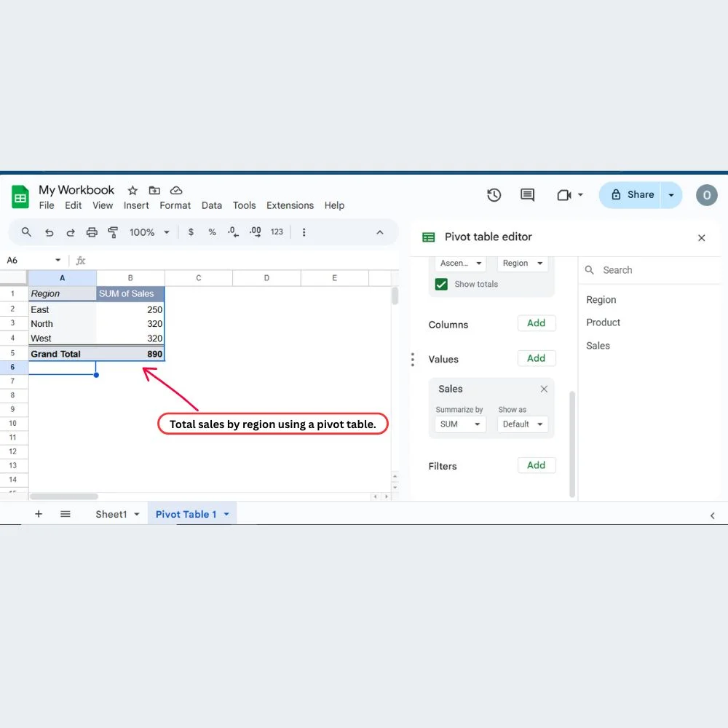This screenshot has width=728, height=728.
Task: Open the Name box A6 dropdown
Action: (x=58, y=260)
